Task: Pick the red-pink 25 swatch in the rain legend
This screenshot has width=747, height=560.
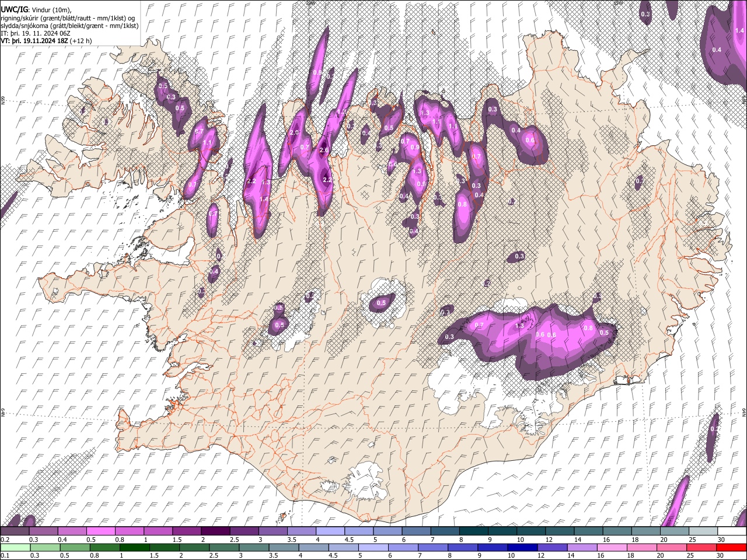Action: 701,547
